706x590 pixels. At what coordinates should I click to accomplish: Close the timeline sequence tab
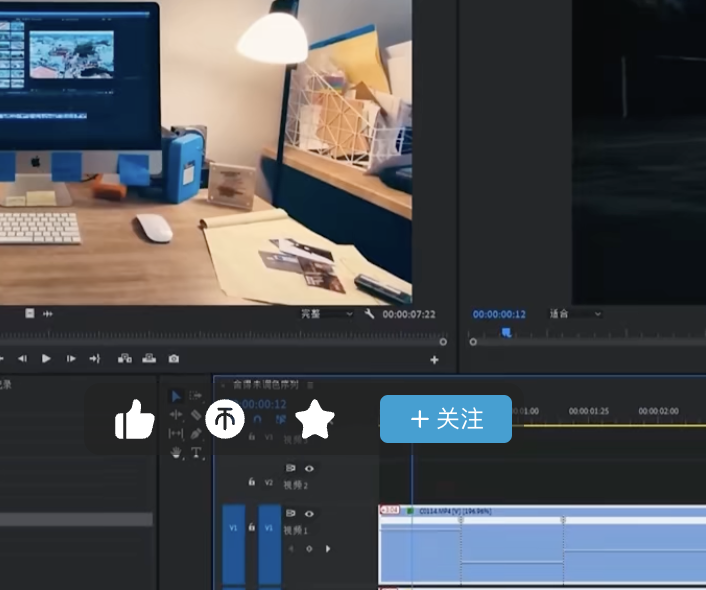223,386
